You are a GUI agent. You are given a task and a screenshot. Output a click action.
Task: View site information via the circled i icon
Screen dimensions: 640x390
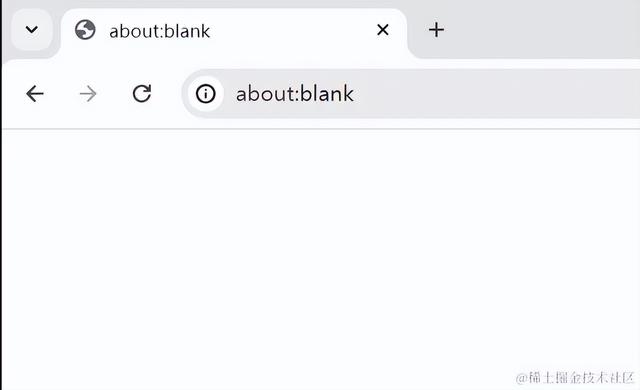[x=205, y=94]
